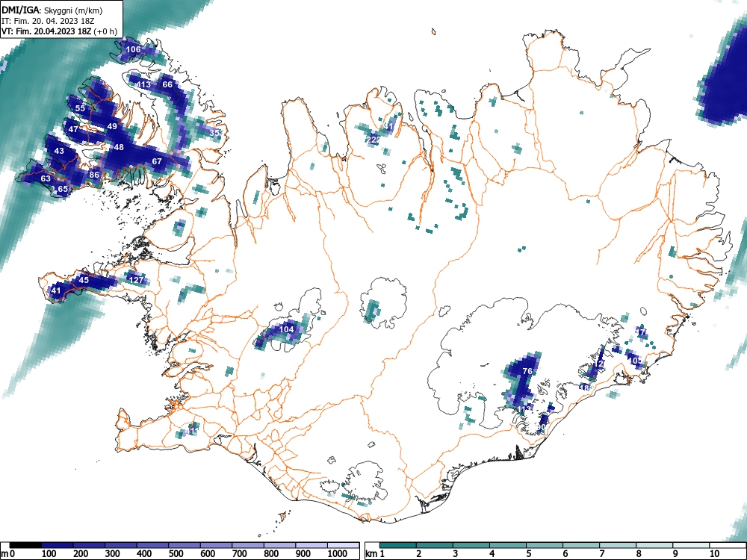The width and height of the screenshot is (747, 560).
Task: Click the visibility value 63 on the map
Action: pyautogui.click(x=46, y=178)
